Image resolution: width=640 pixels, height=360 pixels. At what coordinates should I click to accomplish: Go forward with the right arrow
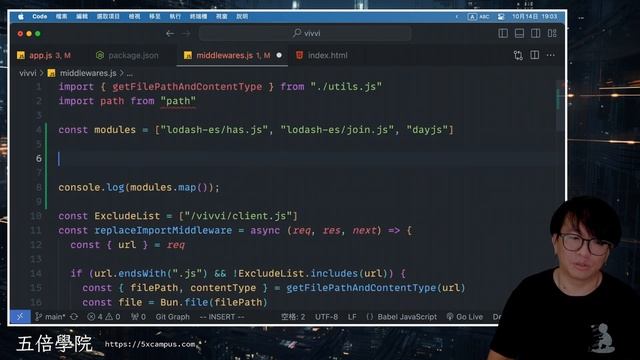pos(186,33)
